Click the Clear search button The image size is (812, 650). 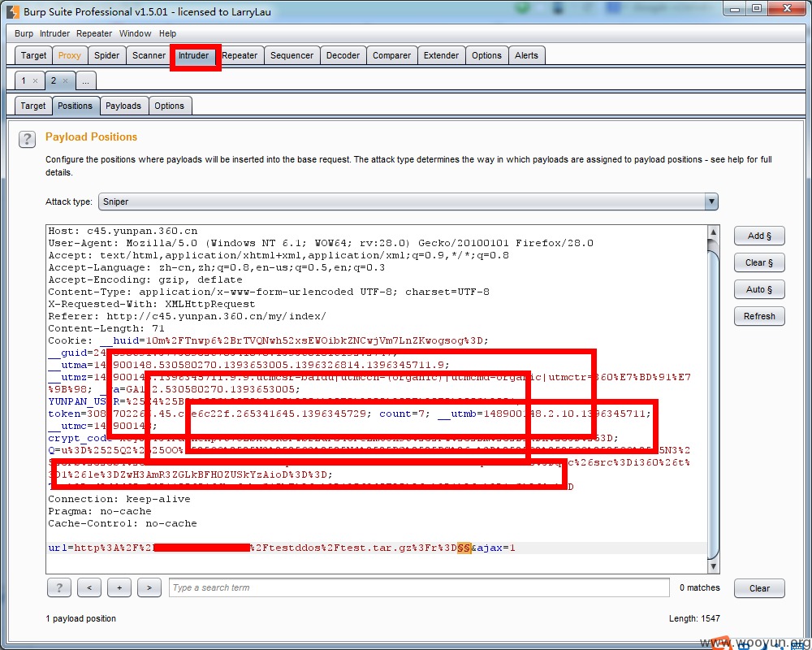759,588
